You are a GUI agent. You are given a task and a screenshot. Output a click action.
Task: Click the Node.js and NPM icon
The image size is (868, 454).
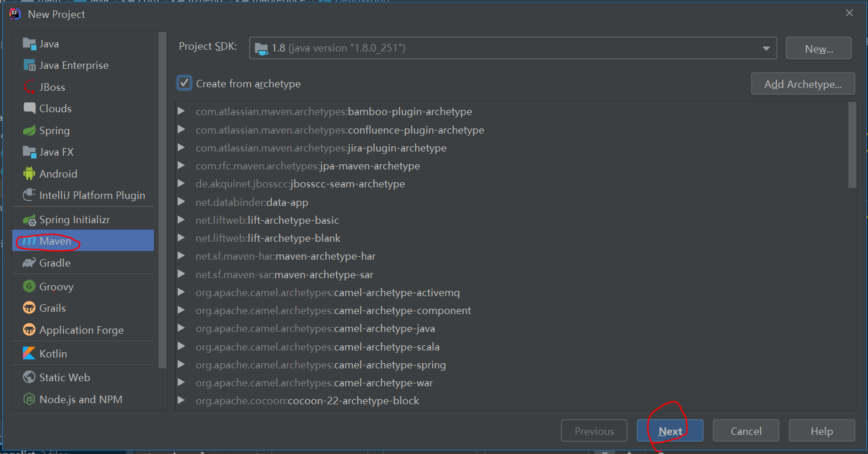tap(29, 400)
